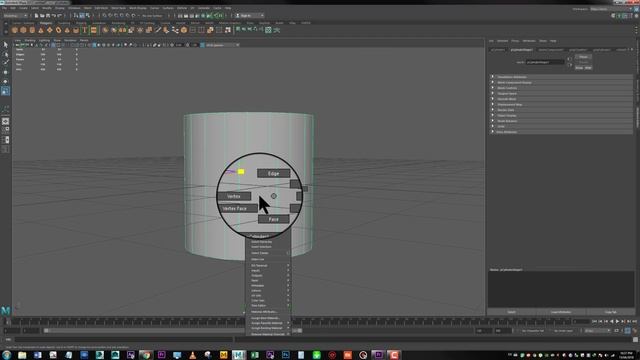Image resolution: width=640 pixels, height=360 pixels.
Task: Toggle select by hierarchy mode
Action: 76,16
